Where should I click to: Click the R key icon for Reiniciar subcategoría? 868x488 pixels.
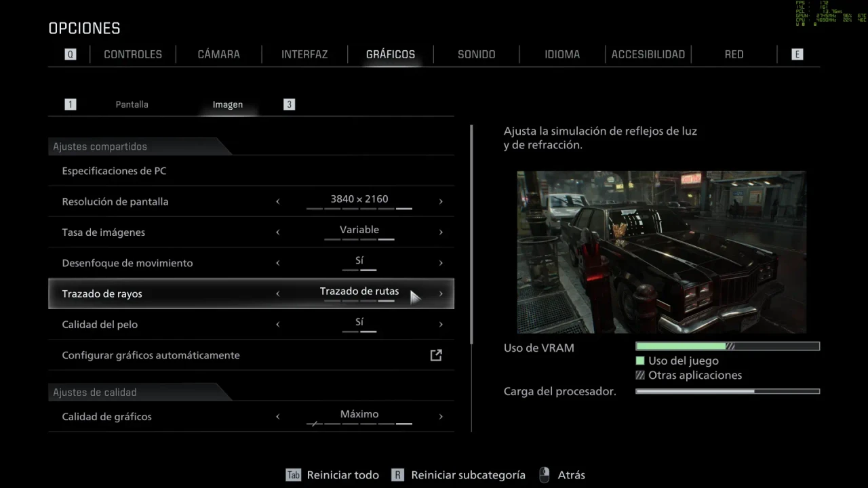point(398,475)
